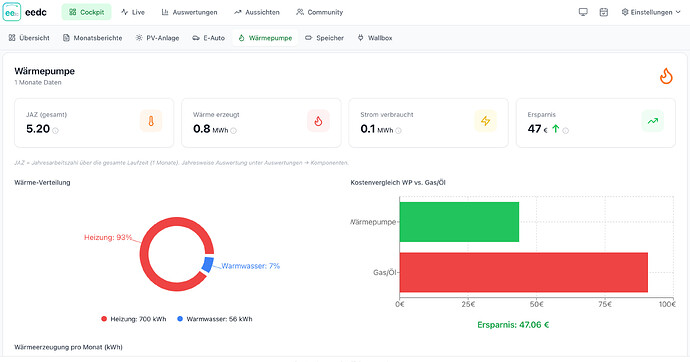Click the Heizung: 93% chart label
The width and height of the screenshot is (690, 362).
(108, 238)
